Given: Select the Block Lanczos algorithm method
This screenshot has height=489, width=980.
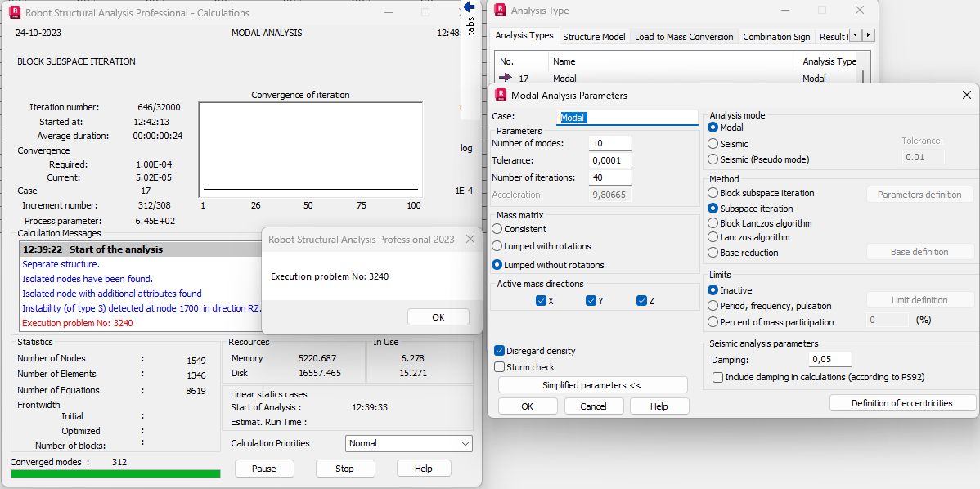Looking at the screenshot, I should pyautogui.click(x=711, y=222).
